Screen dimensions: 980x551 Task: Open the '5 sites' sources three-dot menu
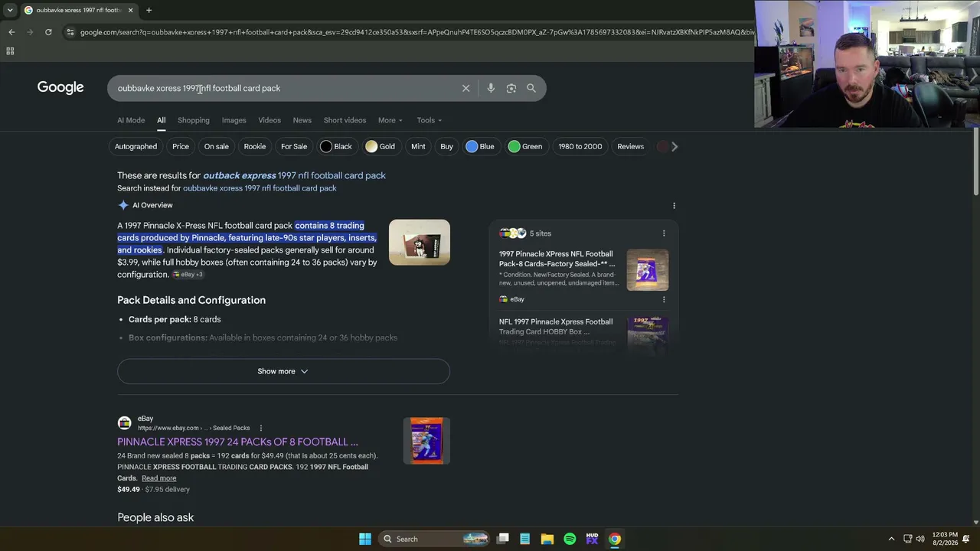point(664,233)
